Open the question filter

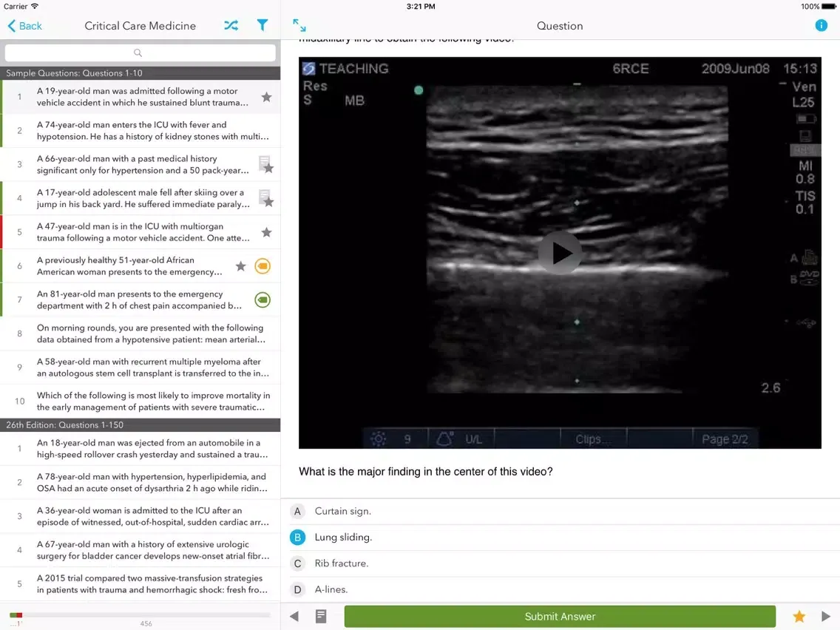coord(262,25)
